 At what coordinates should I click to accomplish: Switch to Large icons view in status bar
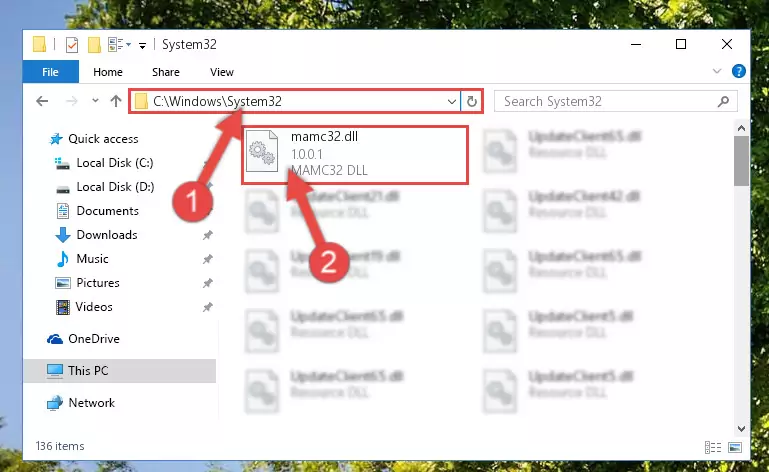(x=735, y=447)
